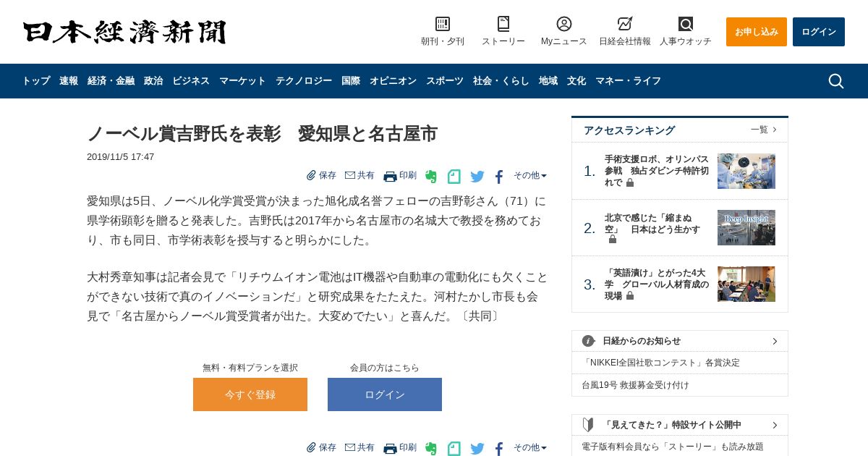The image size is (868, 456).
Task: Open アクセスランキング 一覧 chevron link
Action: [764, 130]
